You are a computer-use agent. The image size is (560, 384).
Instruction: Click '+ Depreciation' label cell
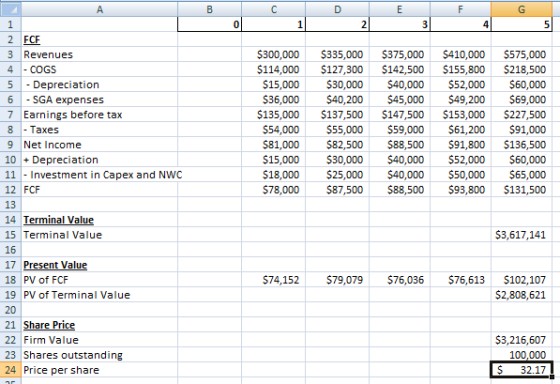100,160
